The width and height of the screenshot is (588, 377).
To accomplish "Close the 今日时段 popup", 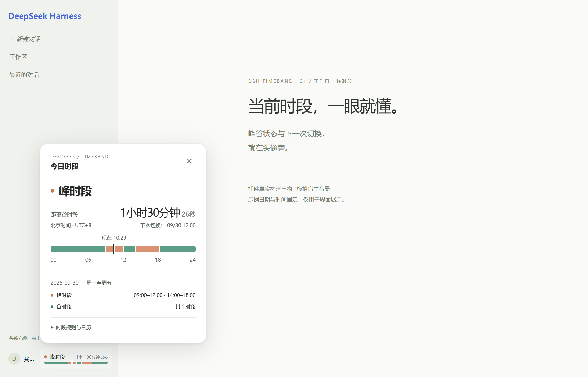I will (x=189, y=161).
